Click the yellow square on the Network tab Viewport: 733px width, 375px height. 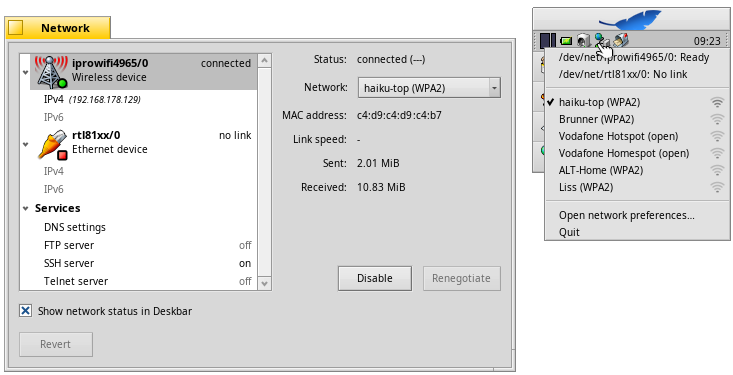(x=15, y=28)
